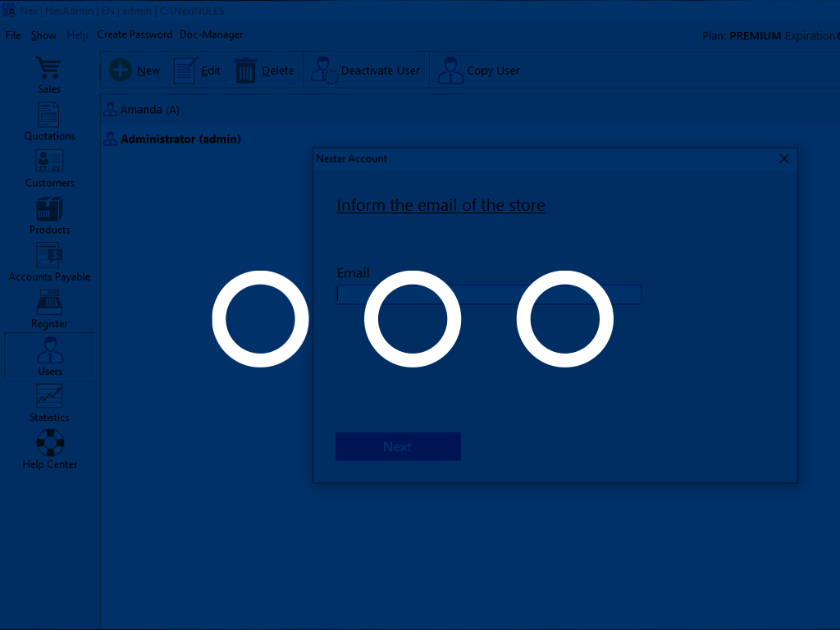Click Edit in the users toolbar
The width and height of the screenshot is (840, 630).
(198, 71)
